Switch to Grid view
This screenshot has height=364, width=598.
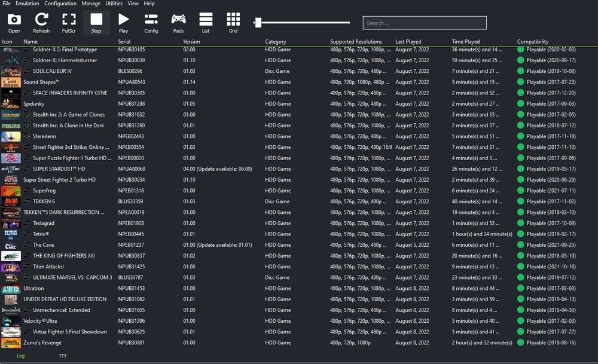click(233, 23)
